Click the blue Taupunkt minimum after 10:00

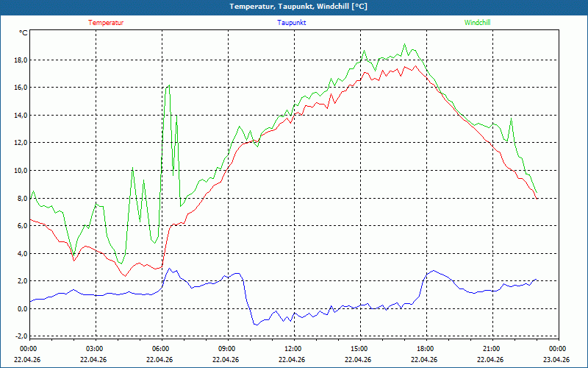click(255, 324)
